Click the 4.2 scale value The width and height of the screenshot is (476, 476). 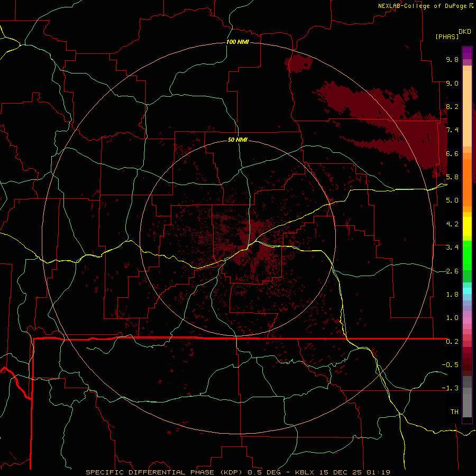pyautogui.click(x=452, y=224)
